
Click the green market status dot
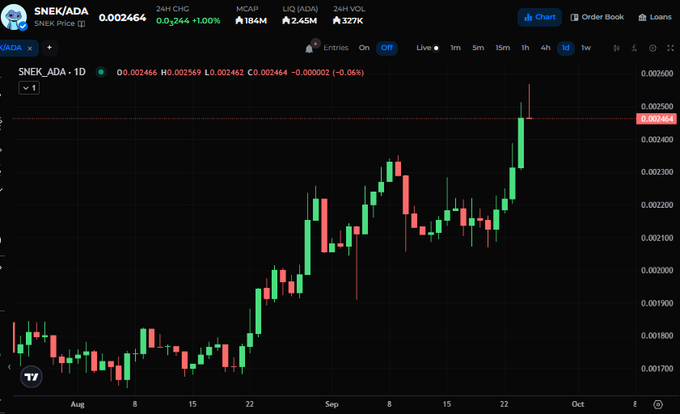(101, 72)
